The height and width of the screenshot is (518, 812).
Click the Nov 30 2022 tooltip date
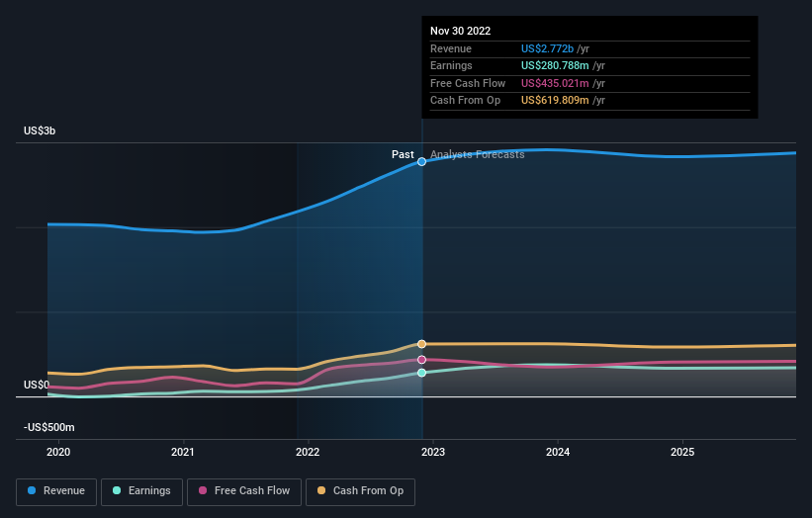[x=460, y=31]
